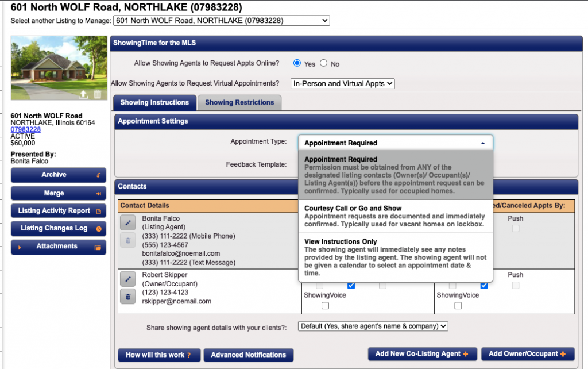Viewport: 588px width, 369px height.
Task: Click bonitafalco@noemail.com email text
Action: (181, 253)
